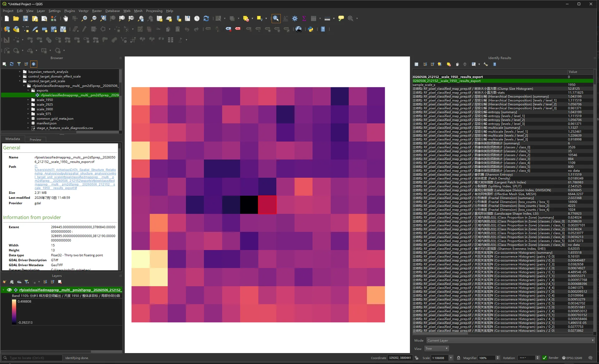Toggle the scale lock icon in status bar
The width and height of the screenshot is (599, 364).
click(x=458, y=358)
